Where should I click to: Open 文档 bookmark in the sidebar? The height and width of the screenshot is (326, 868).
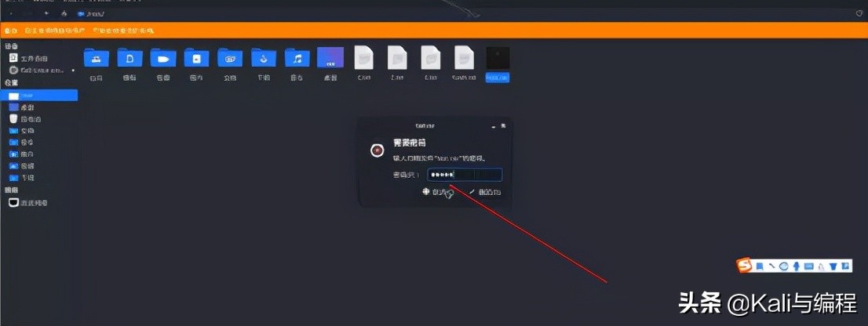coord(22,131)
